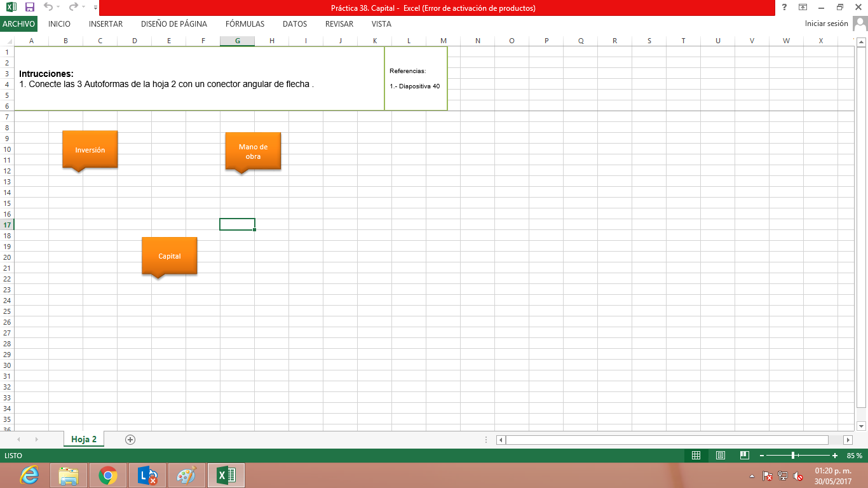Zoom out with the minus button
Viewport: 868px width, 488px height.
click(x=762, y=456)
